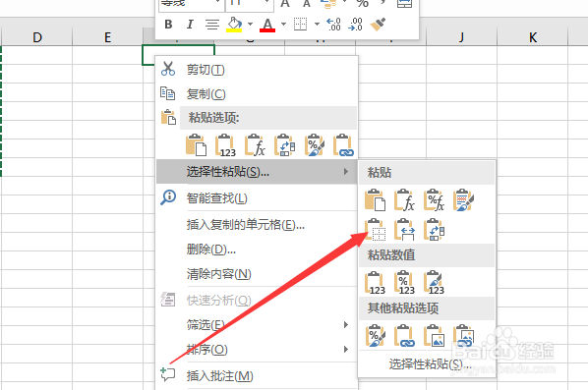The image size is (588, 390).
Task: Click the paste as picture icon
Action: coord(435,336)
